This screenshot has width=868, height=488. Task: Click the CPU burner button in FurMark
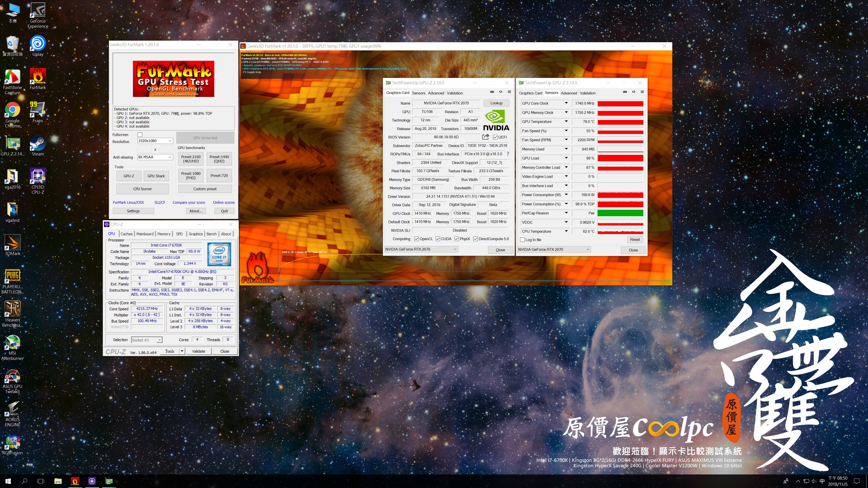pos(142,189)
